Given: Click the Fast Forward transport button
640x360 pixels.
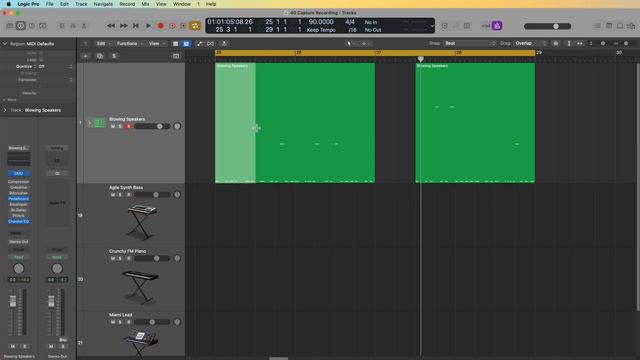Looking at the screenshot, I should click(124, 26).
